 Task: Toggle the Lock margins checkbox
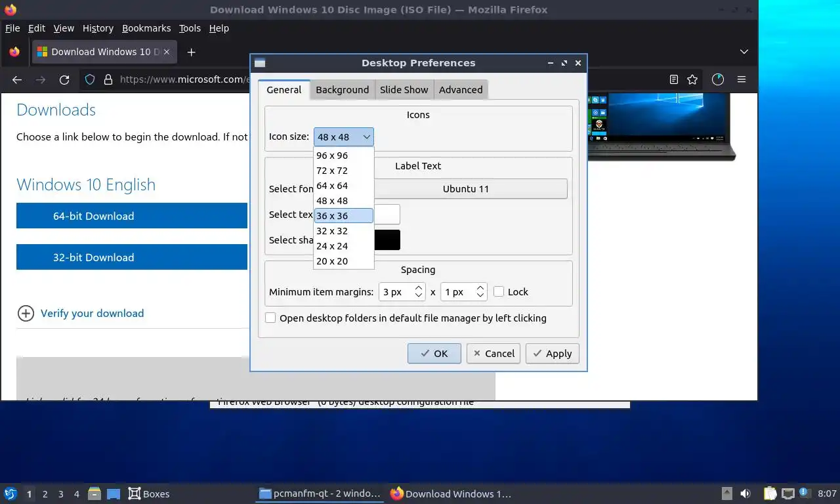tap(499, 292)
